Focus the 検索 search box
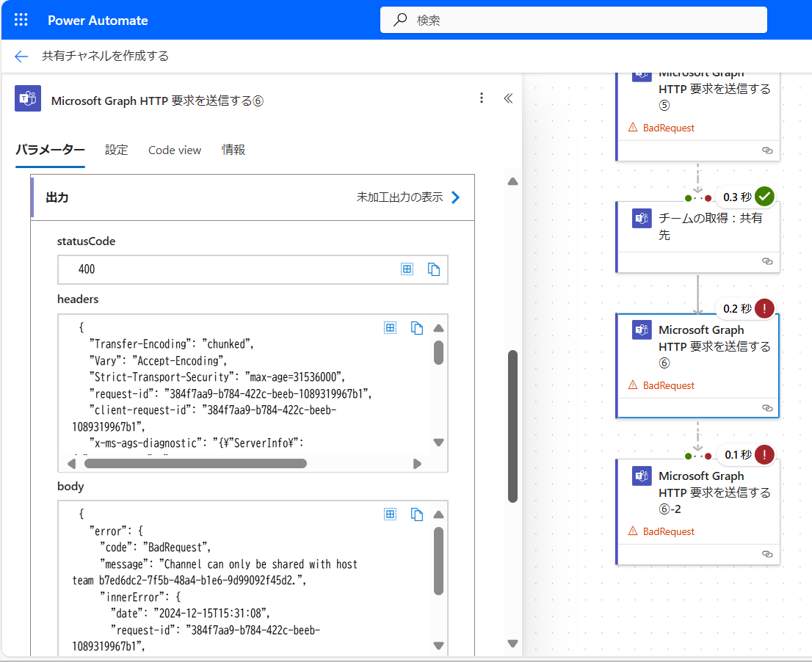Viewport: 812px width, 662px height. pos(573,20)
